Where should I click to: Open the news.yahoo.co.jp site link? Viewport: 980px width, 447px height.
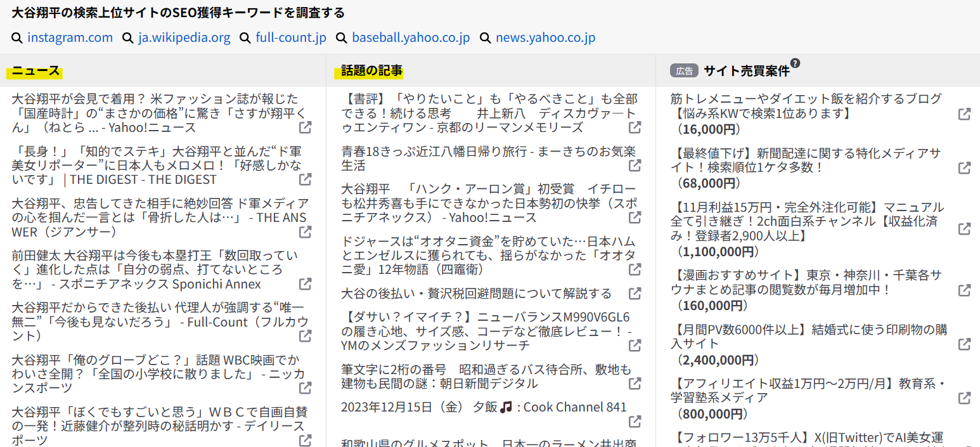click(x=545, y=38)
